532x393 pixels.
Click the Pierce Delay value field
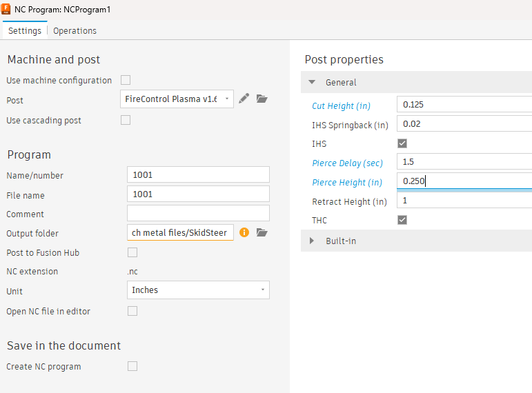click(x=464, y=162)
